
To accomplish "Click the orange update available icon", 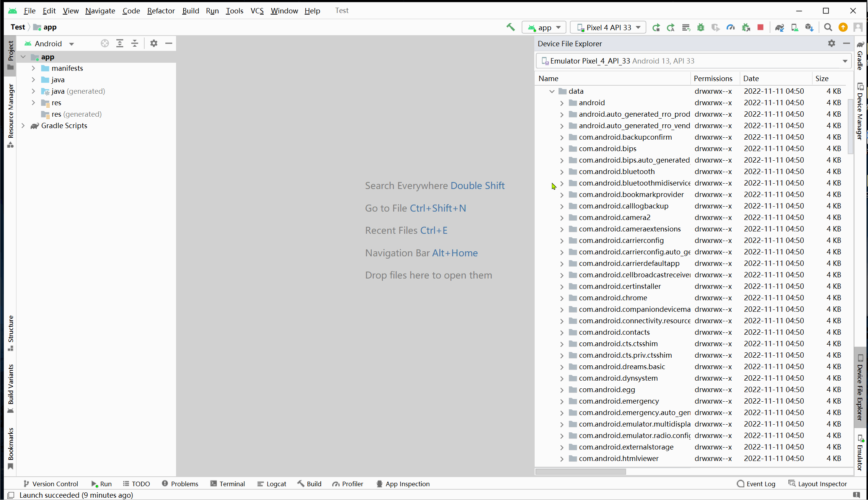I will tap(843, 28).
